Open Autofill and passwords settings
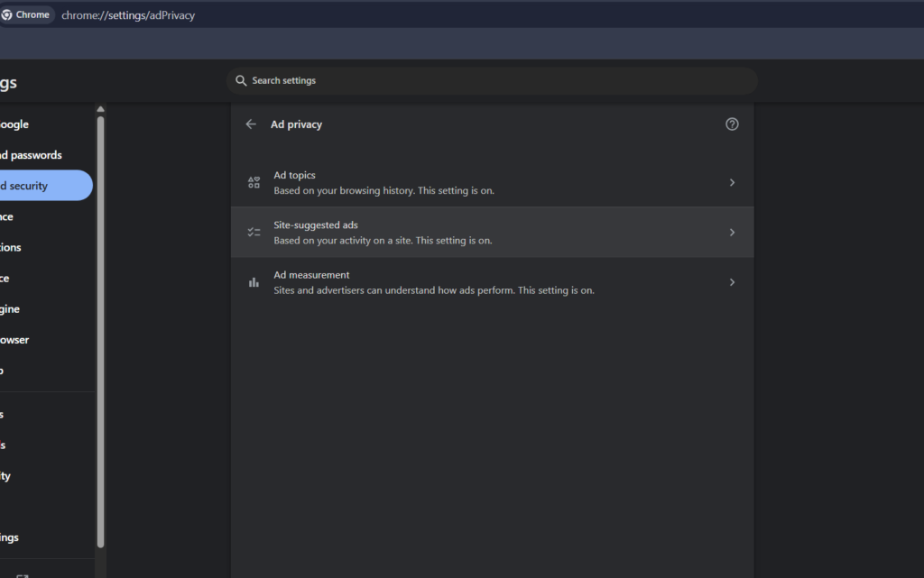 click(x=31, y=154)
